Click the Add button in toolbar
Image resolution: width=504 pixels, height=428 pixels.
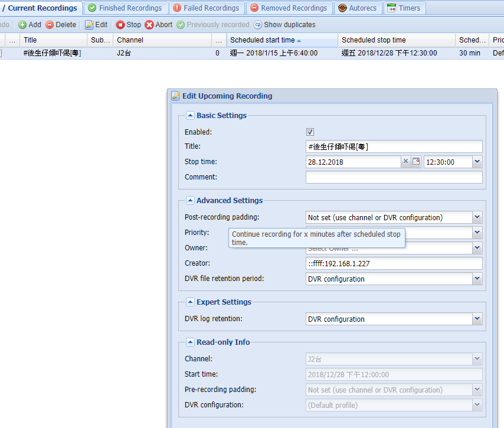point(30,25)
